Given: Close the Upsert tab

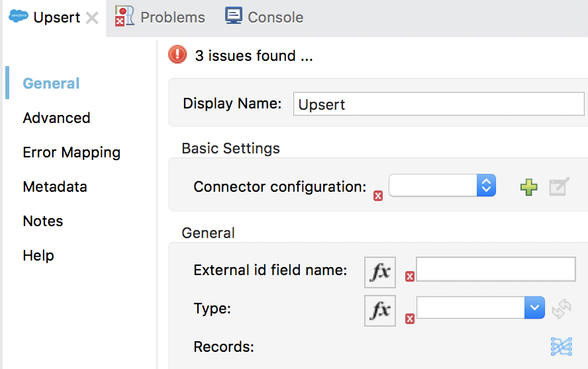Looking at the screenshot, I should [x=92, y=18].
